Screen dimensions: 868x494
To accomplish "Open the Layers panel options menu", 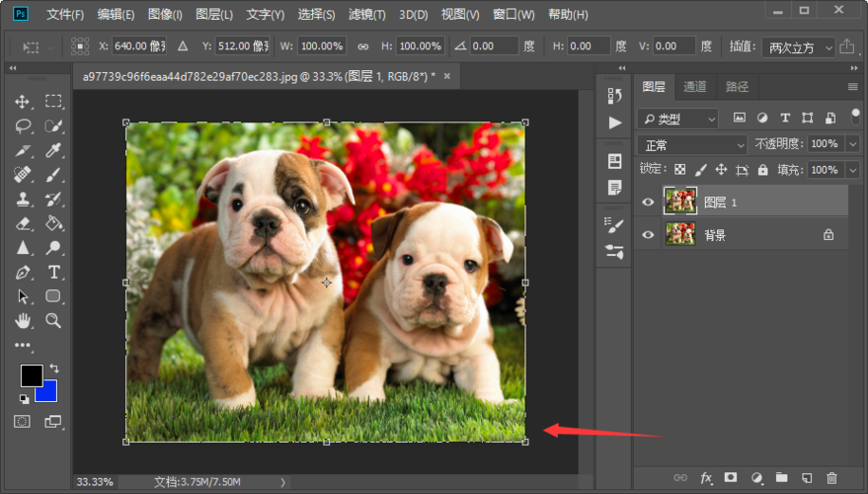I will [x=852, y=86].
